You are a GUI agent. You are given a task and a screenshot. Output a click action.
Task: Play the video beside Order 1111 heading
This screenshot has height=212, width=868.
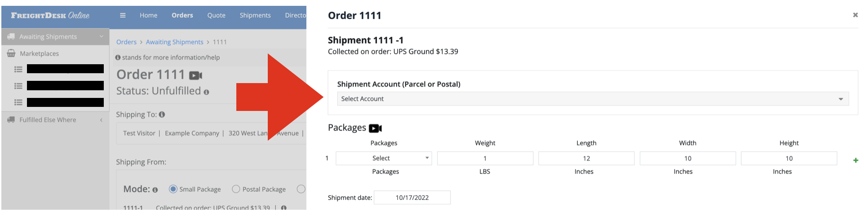pyautogui.click(x=196, y=75)
